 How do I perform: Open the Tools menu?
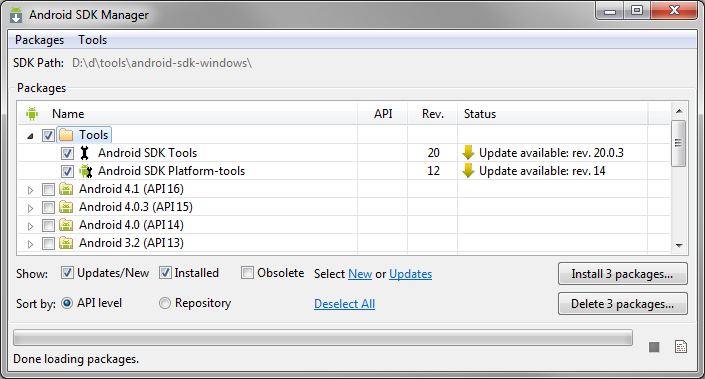93,40
